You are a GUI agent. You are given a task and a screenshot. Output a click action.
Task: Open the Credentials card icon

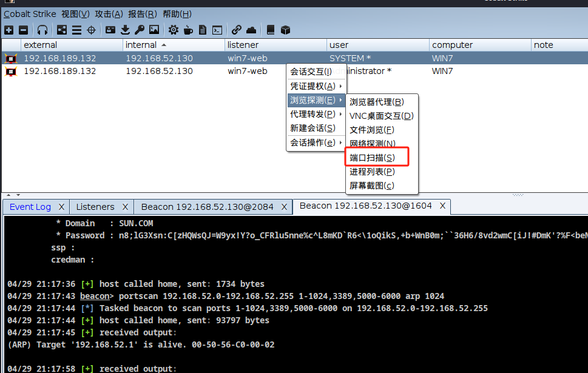[x=110, y=30]
